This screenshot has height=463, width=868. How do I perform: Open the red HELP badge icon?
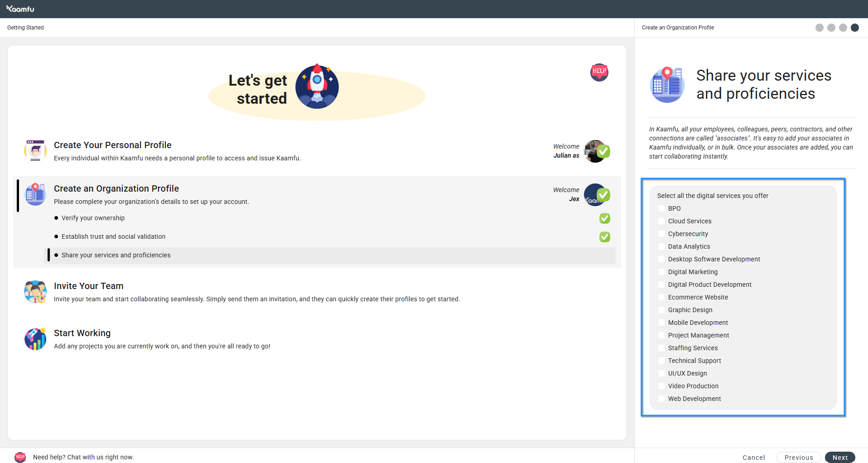point(599,72)
